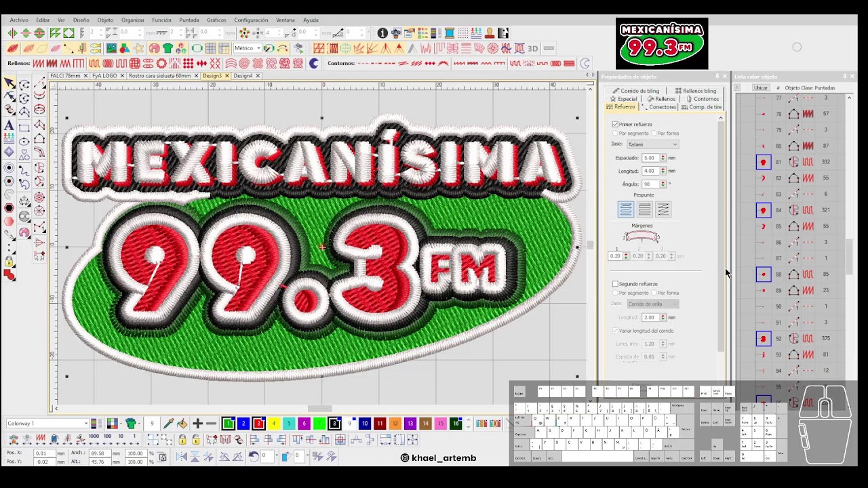Open the Conectores properties tab
The height and width of the screenshot is (488, 868).
tap(659, 107)
